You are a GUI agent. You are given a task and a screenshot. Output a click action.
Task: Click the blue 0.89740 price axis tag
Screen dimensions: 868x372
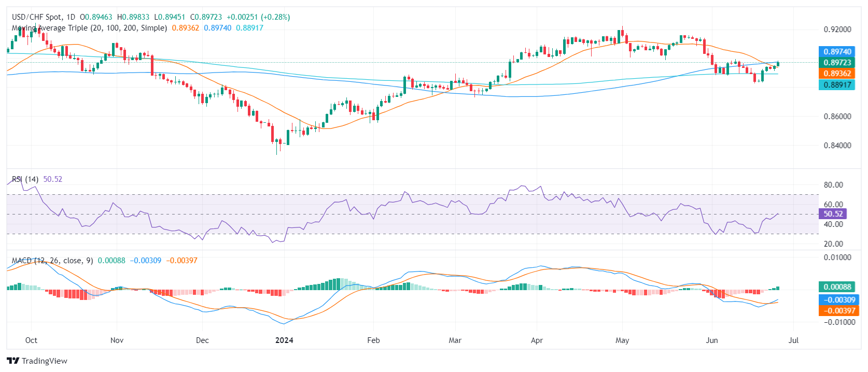[x=837, y=52]
